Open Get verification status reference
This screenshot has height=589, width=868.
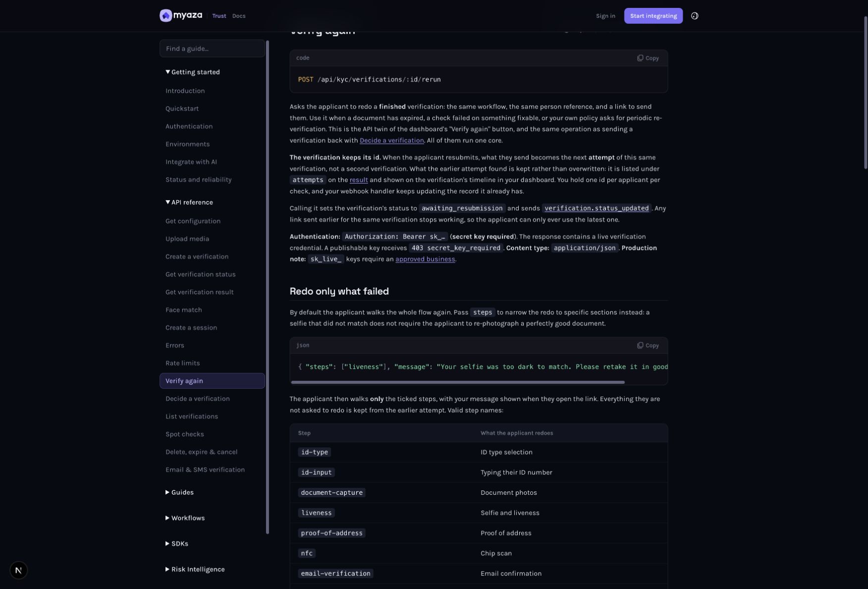pyautogui.click(x=200, y=275)
